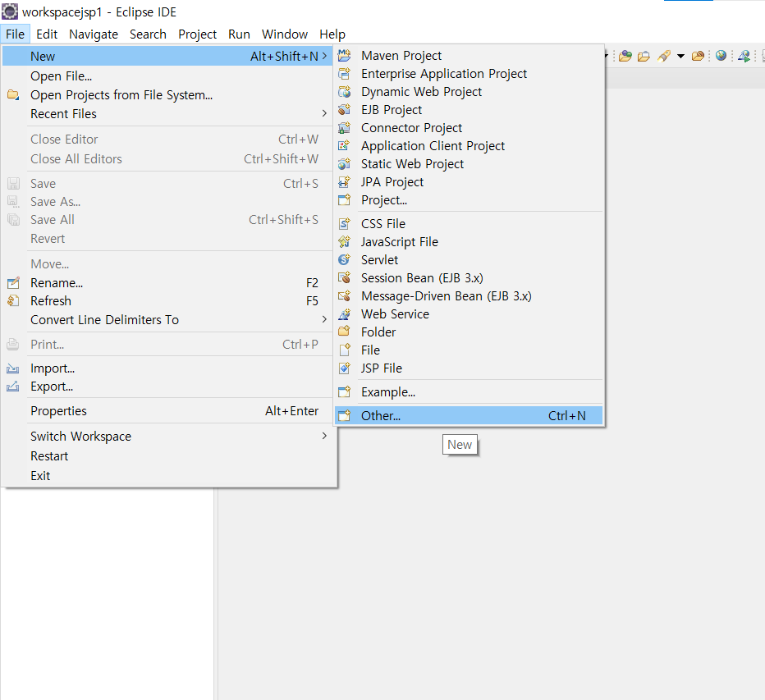
Task: Open the Edit menu
Action: [47, 34]
